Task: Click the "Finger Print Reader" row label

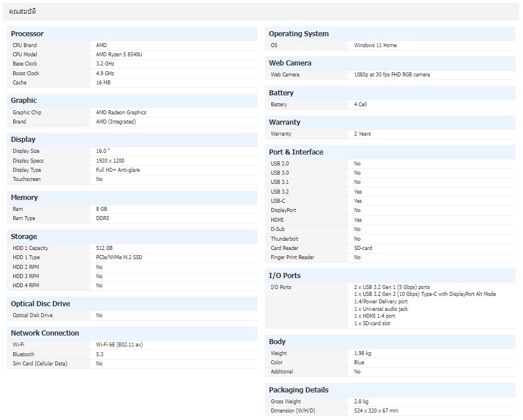Action: click(293, 257)
